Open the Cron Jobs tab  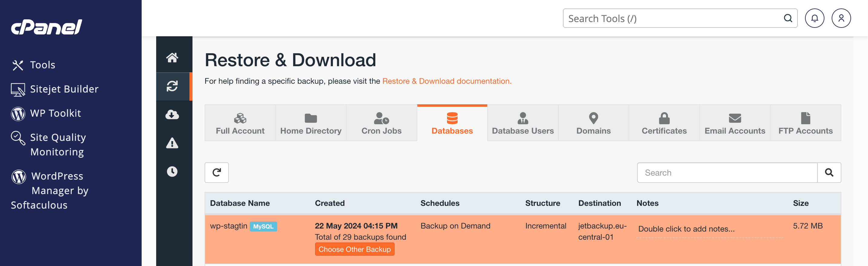pos(381,123)
